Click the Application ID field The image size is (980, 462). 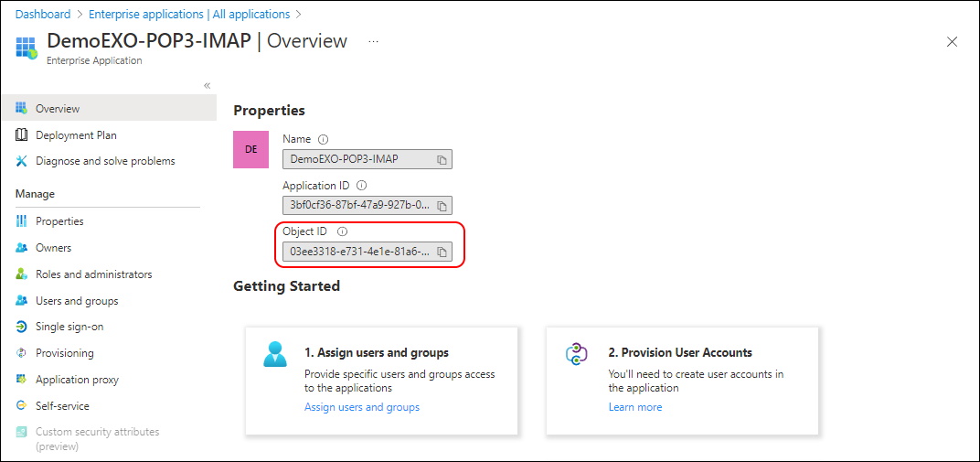[x=367, y=206]
